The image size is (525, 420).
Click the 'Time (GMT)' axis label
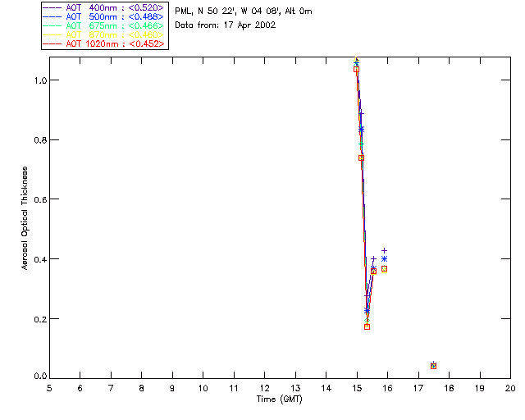(x=279, y=399)
